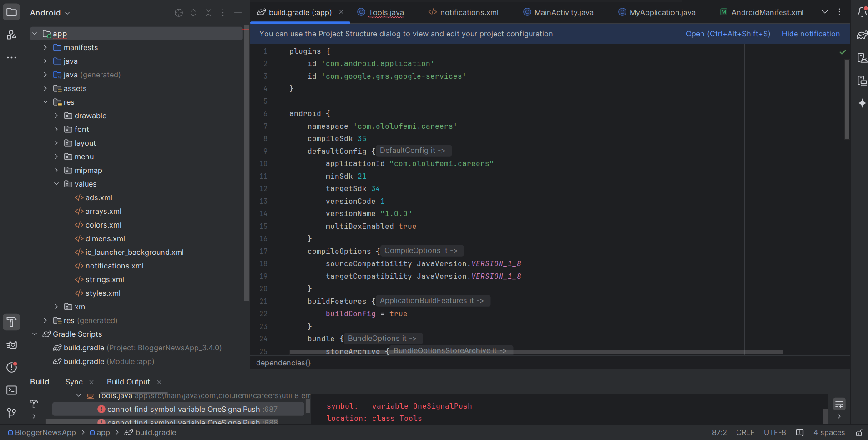Open reader mode icon in status bar
Viewport: 868px width, 440px height.
tap(800, 432)
